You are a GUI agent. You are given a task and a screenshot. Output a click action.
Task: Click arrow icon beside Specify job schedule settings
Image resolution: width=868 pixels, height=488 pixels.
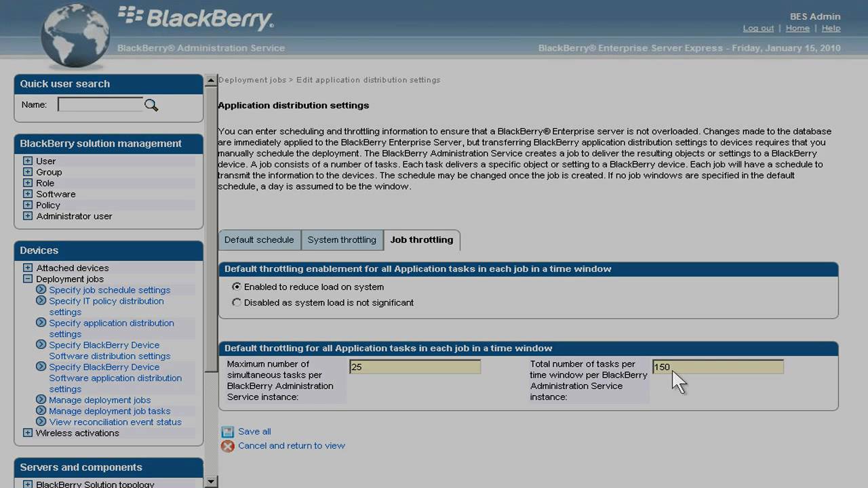click(41, 290)
